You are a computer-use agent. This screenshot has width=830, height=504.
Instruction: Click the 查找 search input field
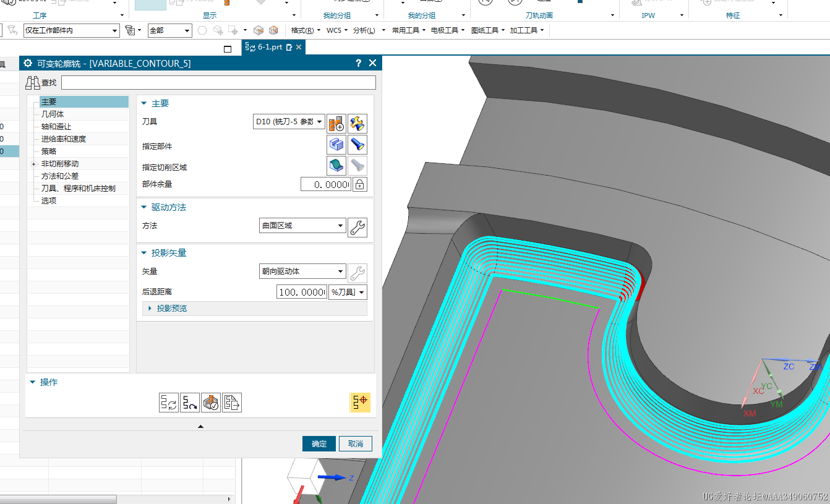click(x=218, y=83)
